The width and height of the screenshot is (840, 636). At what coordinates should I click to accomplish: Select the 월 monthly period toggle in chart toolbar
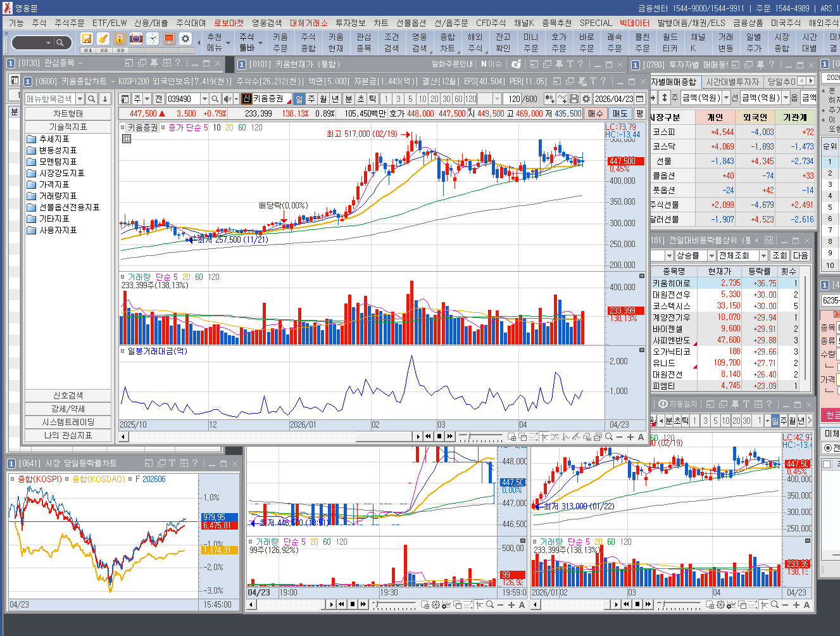pyautogui.click(x=323, y=99)
